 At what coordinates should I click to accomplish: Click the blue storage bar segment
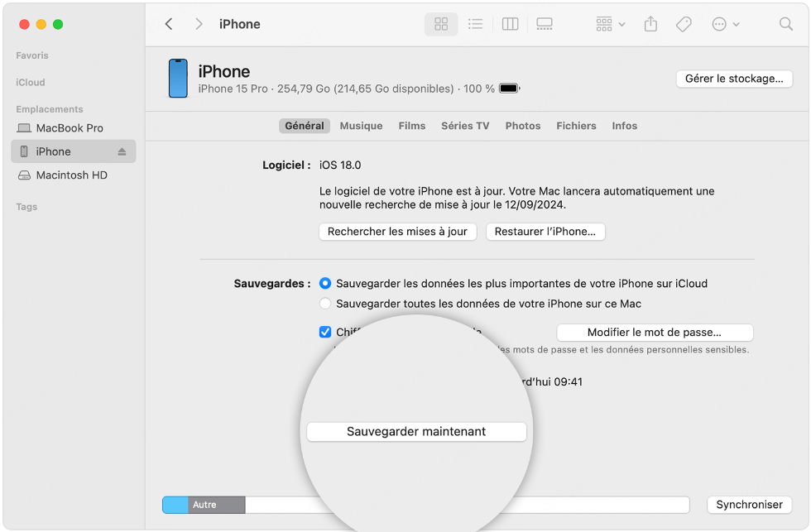point(175,505)
